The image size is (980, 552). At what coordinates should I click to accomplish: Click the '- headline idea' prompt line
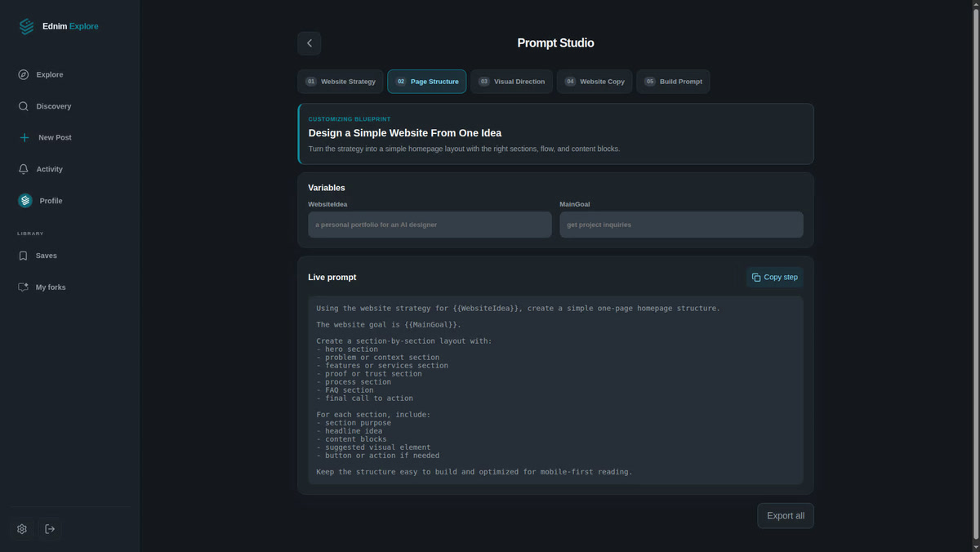[x=351, y=431]
